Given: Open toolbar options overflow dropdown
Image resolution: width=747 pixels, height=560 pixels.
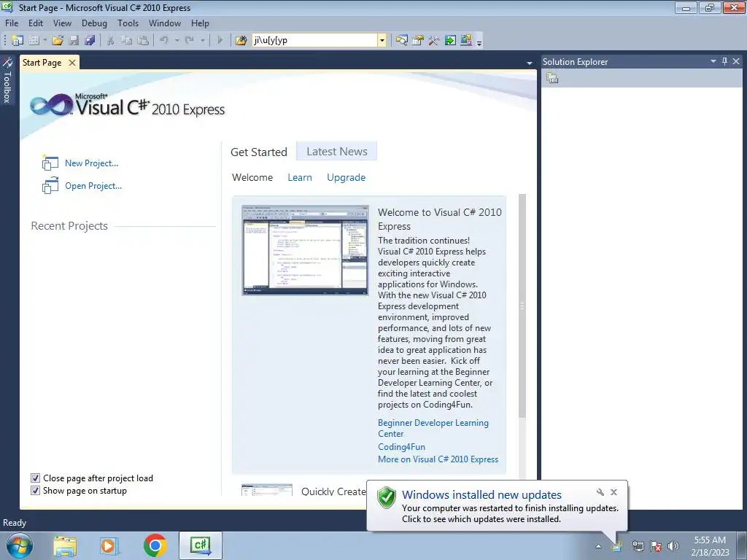Looking at the screenshot, I should tap(479, 42).
